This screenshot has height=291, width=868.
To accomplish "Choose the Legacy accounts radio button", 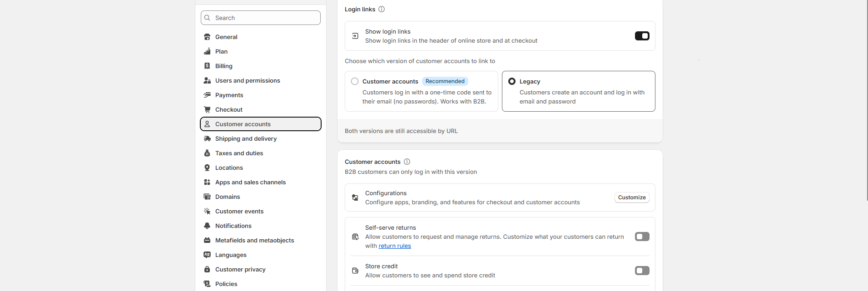I will coord(512,81).
